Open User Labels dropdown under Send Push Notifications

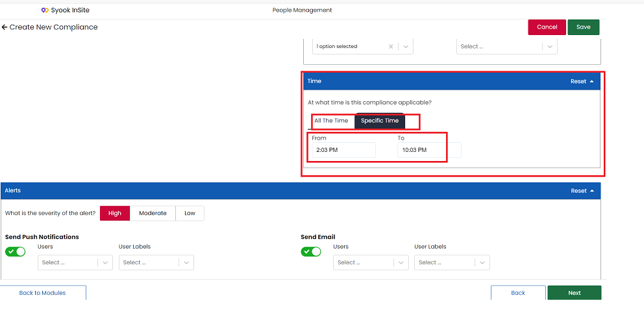point(156,263)
